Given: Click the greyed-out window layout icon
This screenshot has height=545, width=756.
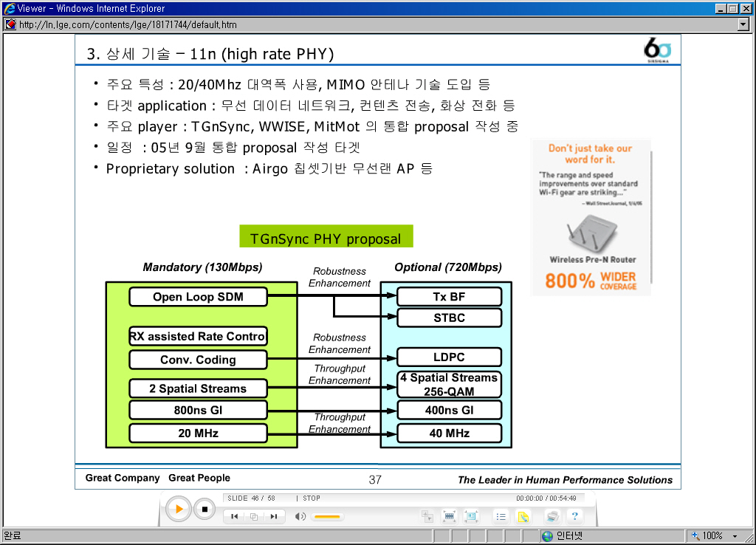Looking at the screenshot, I should click(x=427, y=516).
